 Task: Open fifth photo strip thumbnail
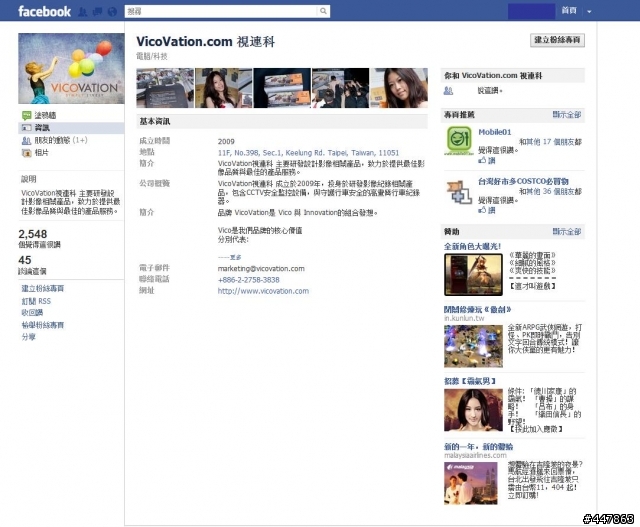click(399, 88)
